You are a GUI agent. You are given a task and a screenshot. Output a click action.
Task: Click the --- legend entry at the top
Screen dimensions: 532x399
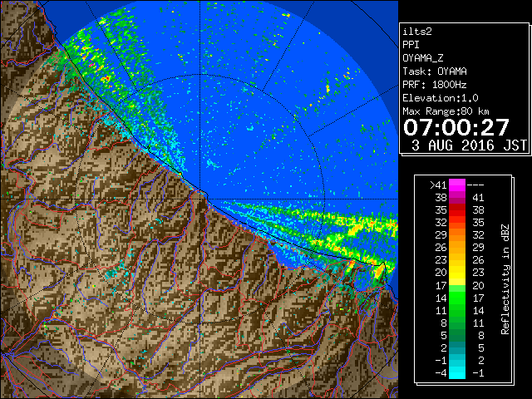(475, 185)
